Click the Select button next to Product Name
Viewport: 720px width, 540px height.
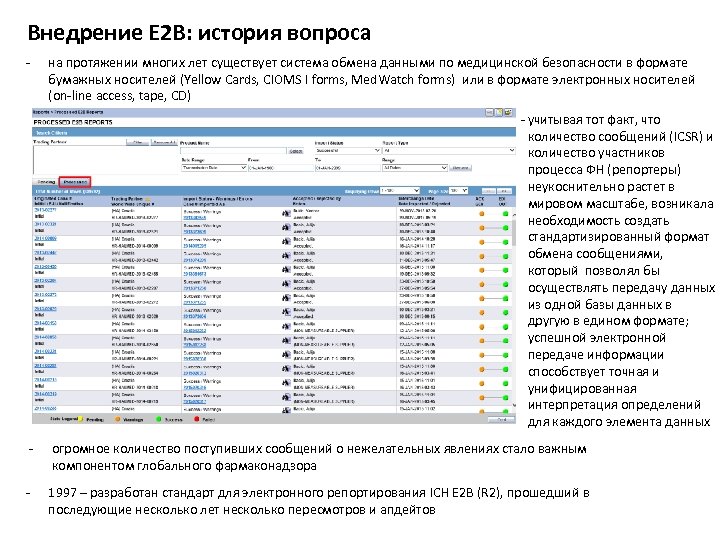(295, 151)
